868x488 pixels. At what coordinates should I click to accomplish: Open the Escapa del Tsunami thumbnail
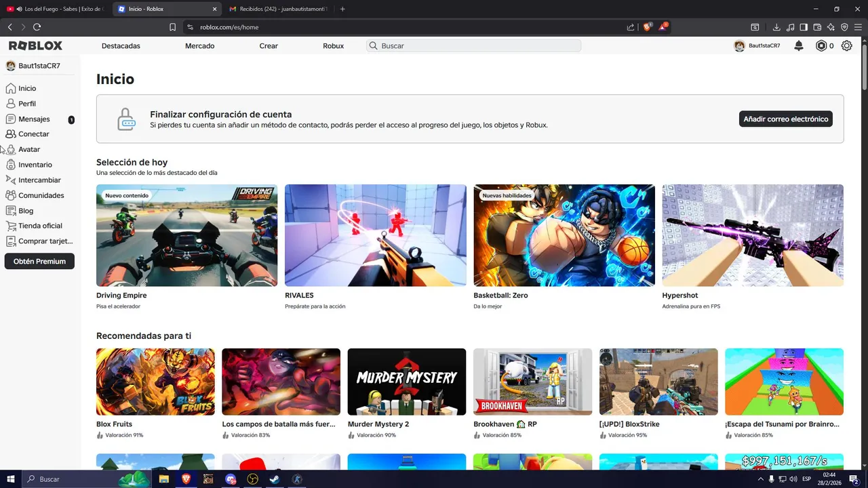tap(784, 382)
